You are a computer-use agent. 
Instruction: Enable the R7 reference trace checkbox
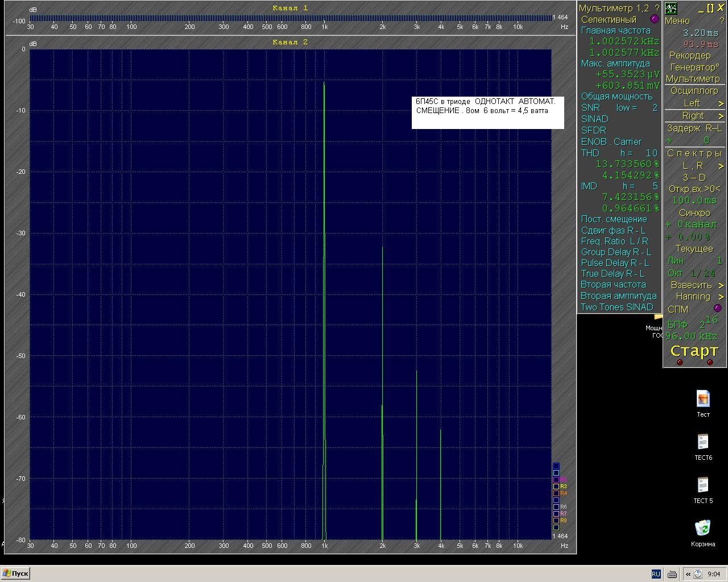point(556,514)
